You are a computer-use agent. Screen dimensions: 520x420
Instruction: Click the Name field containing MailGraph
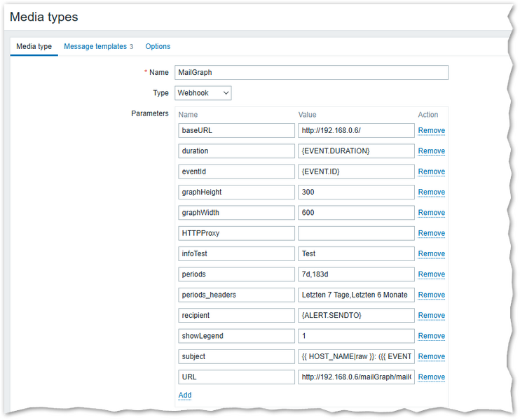click(x=311, y=72)
